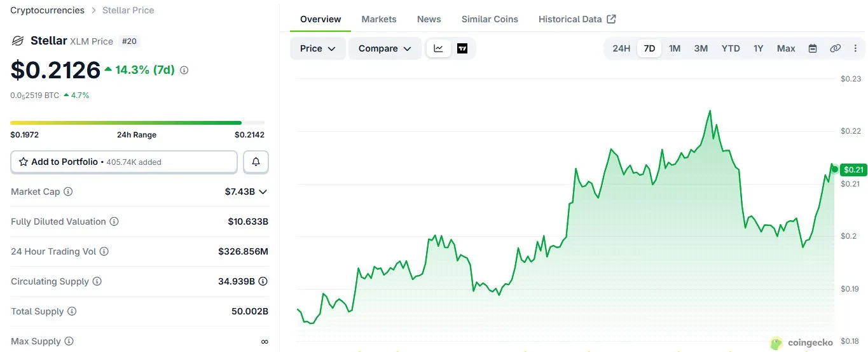Screen dimensions: 868x352
Task: Click the $0.2142 24h high value
Action: [x=249, y=134]
